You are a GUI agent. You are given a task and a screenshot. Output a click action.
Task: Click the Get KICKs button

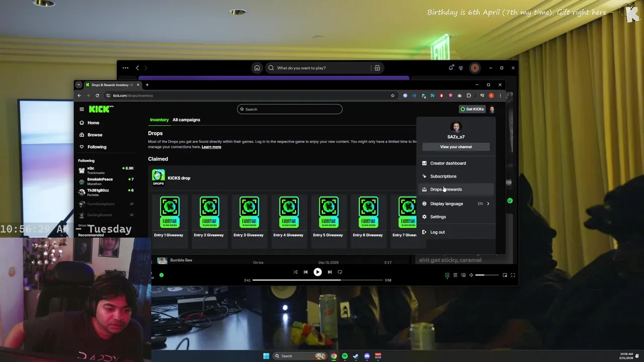coord(472,109)
